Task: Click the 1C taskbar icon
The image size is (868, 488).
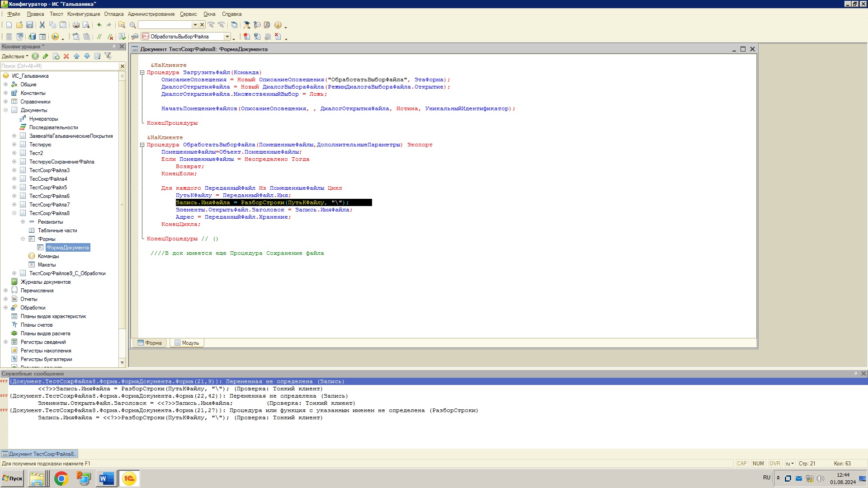Action: click(x=129, y=479)
